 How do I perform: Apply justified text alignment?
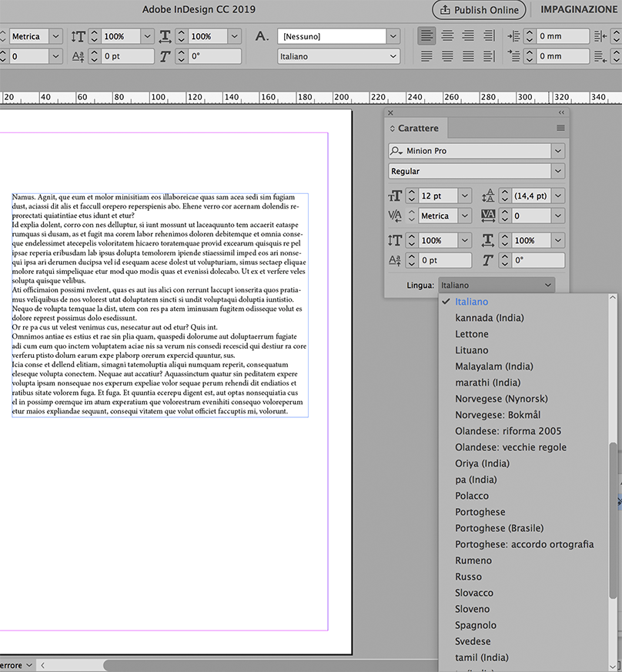click(426, 55)
